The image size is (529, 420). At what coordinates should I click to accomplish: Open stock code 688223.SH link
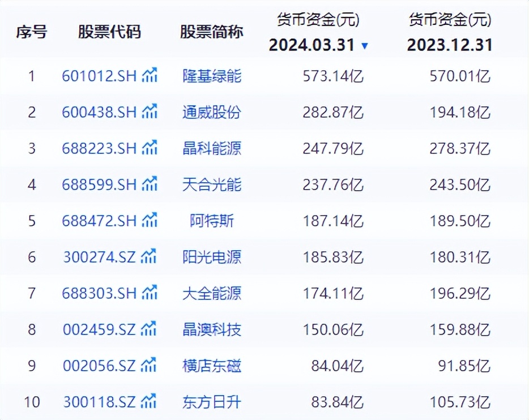click(99, 148)
